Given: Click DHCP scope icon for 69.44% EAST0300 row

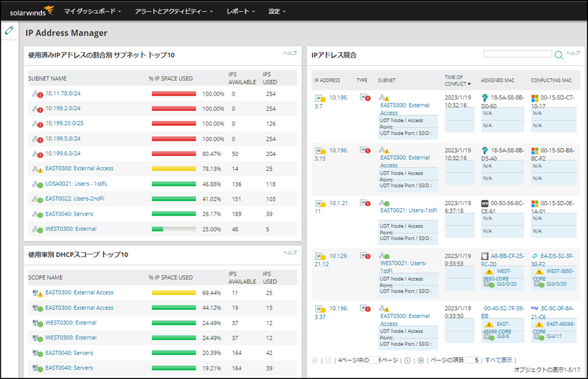Looking at the screenshot, I should tap(37, 293).
